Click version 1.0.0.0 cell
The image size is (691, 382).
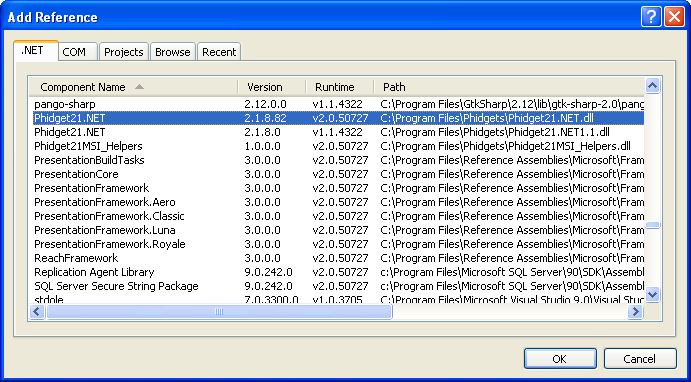point(262,146)
